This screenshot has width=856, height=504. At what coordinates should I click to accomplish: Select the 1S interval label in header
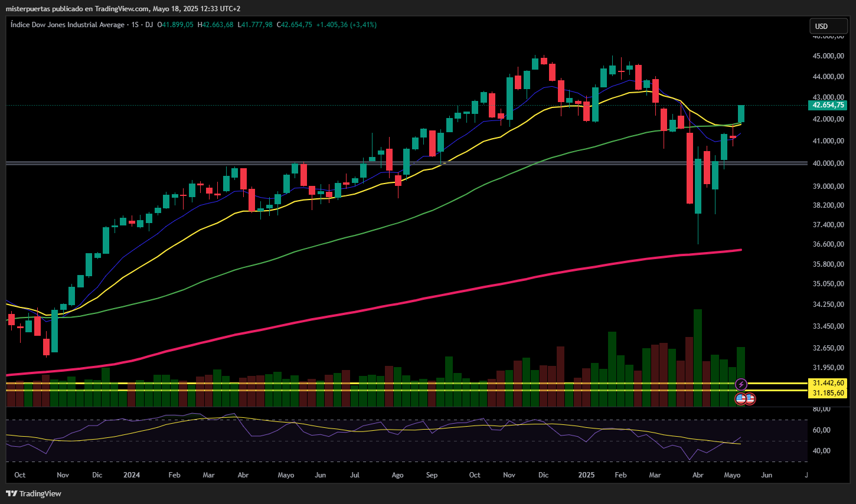coord(135,25)
